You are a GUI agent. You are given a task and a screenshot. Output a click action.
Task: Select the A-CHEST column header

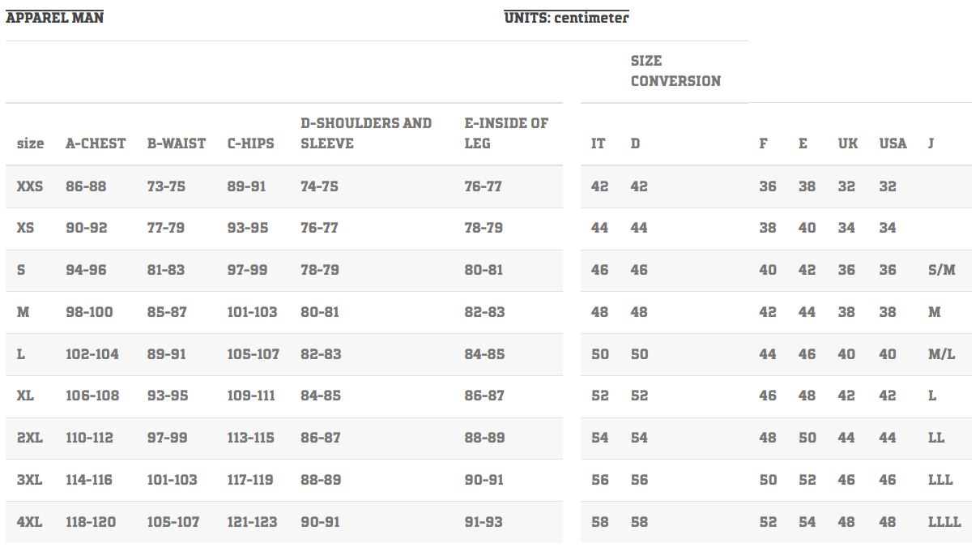pyautogui.click(x=96, y=143)
